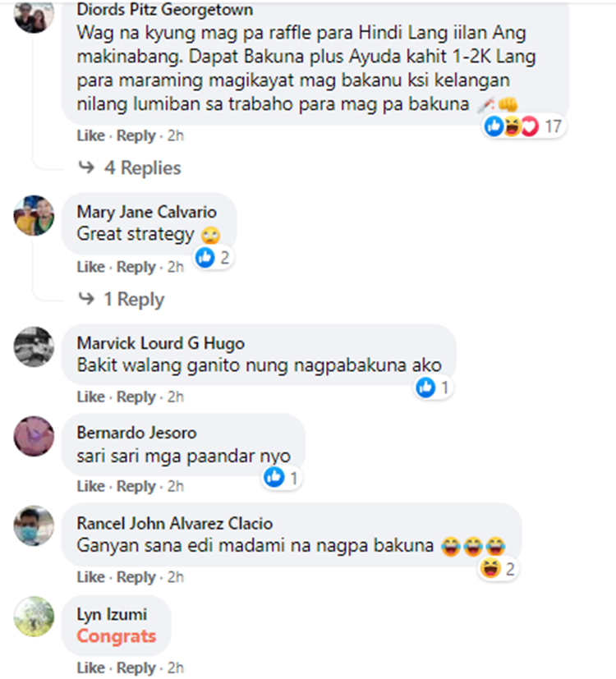
Task: Like Lyn Izumi's Congrats comment
Action: coord(90,668)
